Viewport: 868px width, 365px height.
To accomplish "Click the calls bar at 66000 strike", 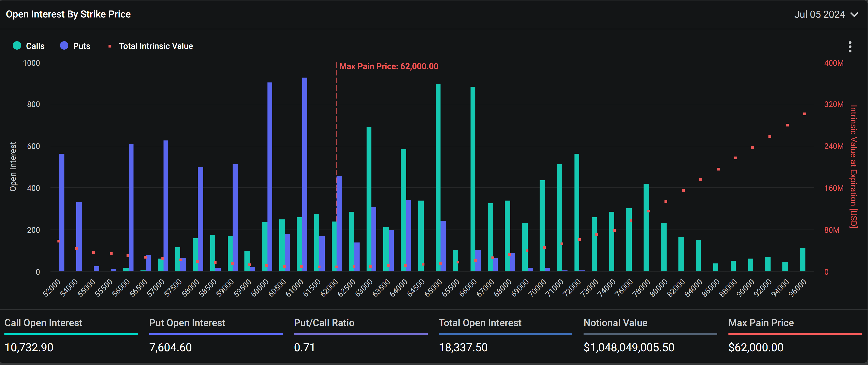I will click(x=473, y=179).
